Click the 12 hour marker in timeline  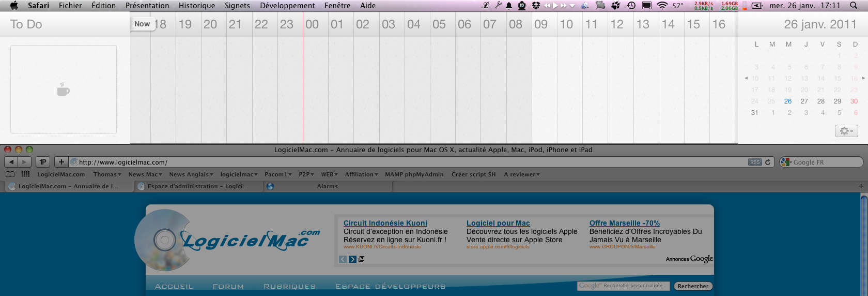pos(617,24)
